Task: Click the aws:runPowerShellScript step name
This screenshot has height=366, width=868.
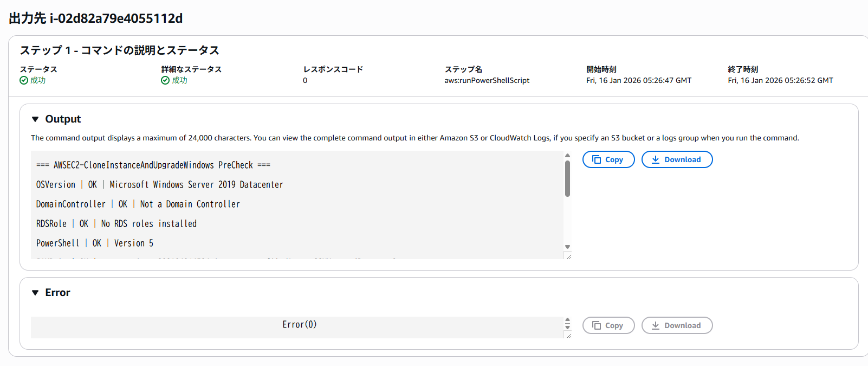Action: [487, 80]
